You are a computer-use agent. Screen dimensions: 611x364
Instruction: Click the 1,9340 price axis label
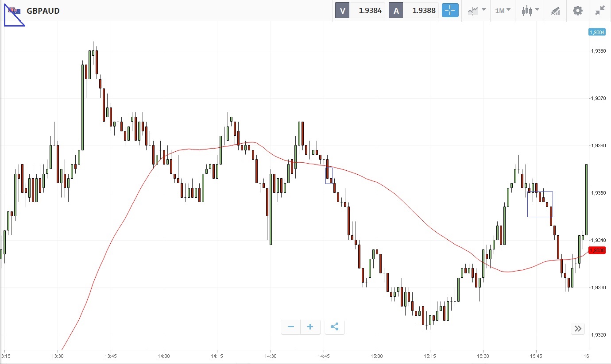598,240
